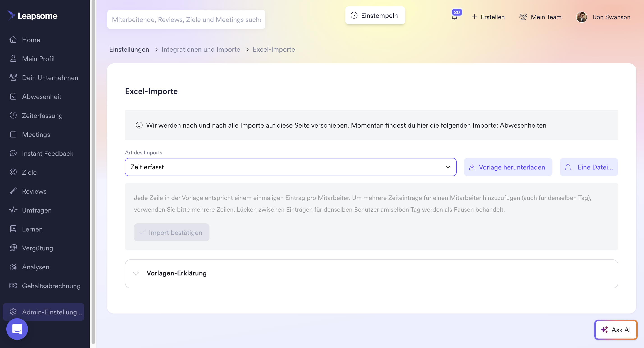Open Reviews in sidebar
The height and width of the screenshot is (348, 644).
pos(44,191)
